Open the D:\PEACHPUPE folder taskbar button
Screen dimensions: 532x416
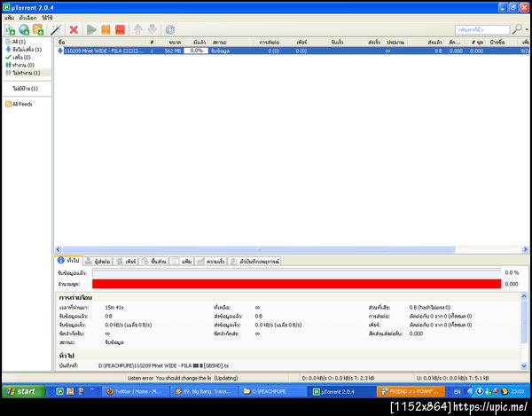tap(272, 391)
